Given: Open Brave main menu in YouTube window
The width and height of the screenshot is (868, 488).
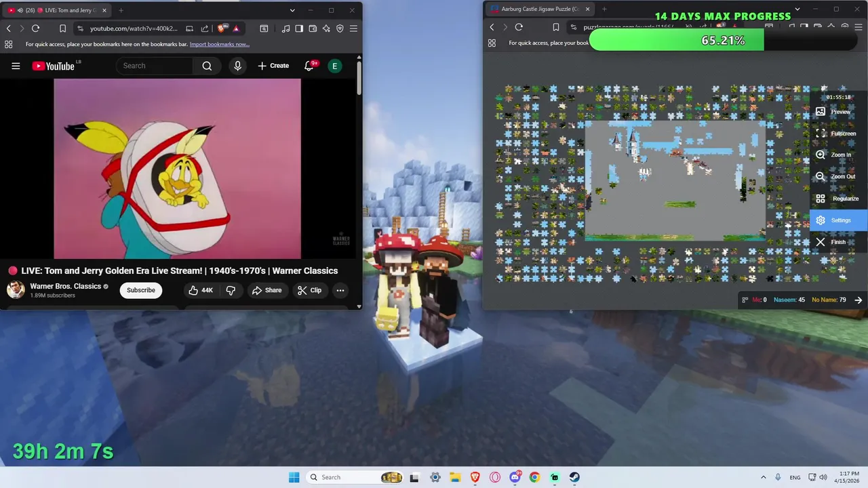Looking at the screenshot, I should [x=353, y=28].
